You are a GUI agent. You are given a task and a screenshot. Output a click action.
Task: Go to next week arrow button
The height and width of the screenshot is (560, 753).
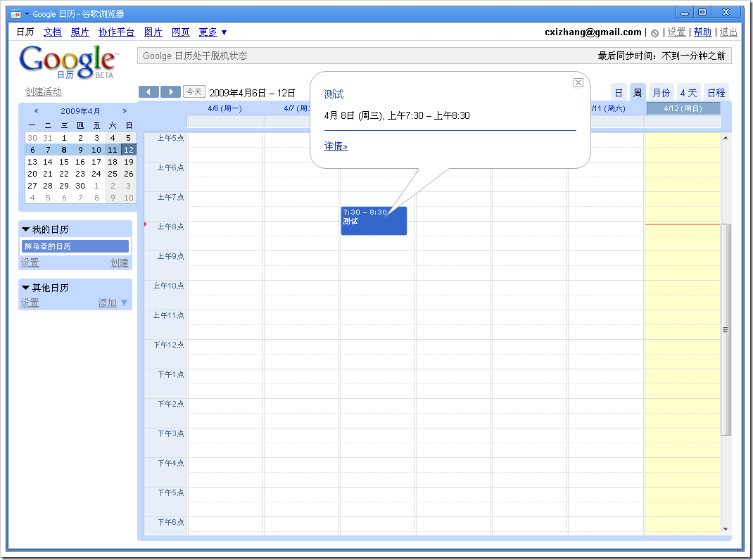pos(170,91)
